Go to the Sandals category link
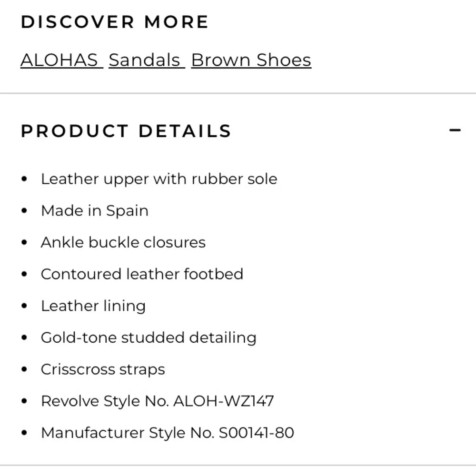 point(145,60)
